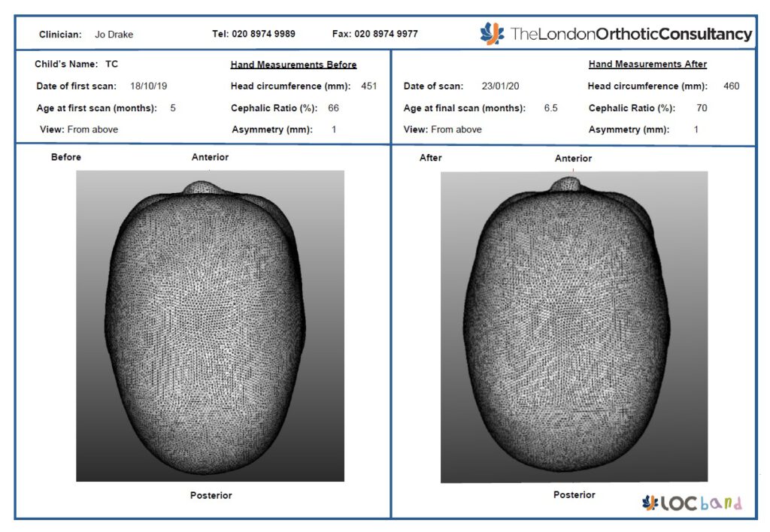Click the Hand Measurements After heading
Viewport: 770px width, 532px height.
click(647, 65)
